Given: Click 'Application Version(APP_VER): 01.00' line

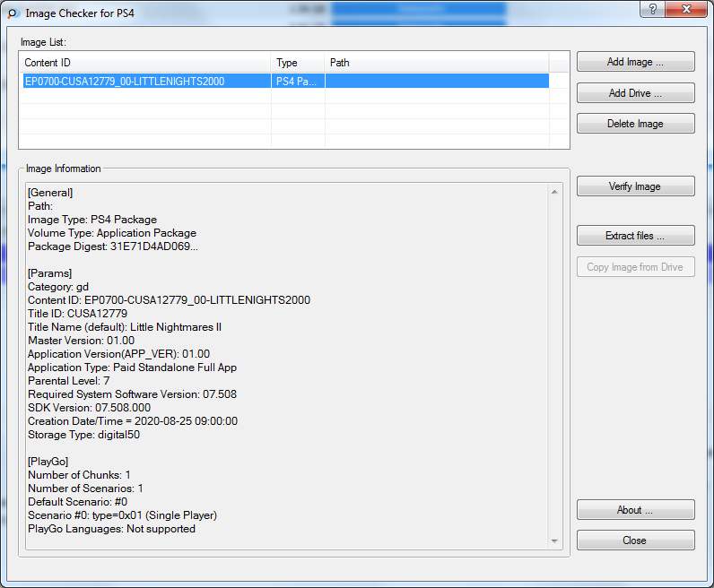Looking at the screenshot, I should click(118, 354).
